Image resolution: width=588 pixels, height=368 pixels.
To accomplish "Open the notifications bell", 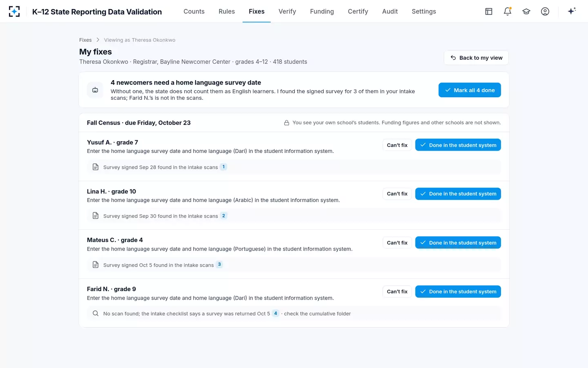I will tap(508, 11).
